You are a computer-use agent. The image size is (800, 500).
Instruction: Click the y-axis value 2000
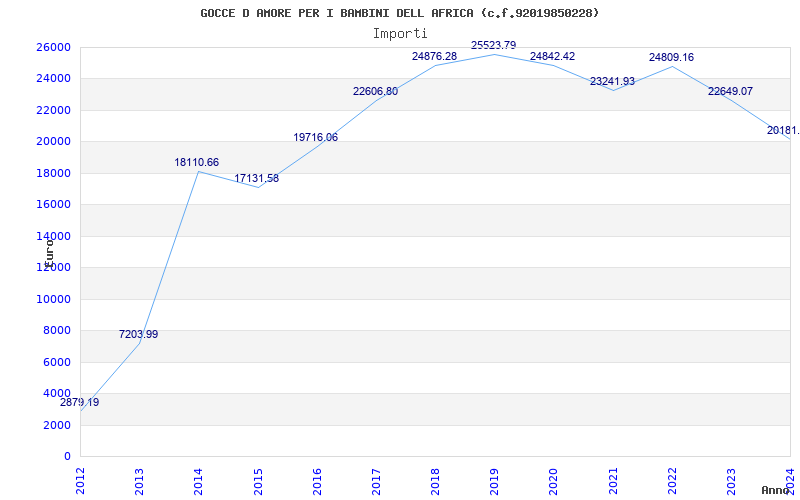tap(57, 425)
